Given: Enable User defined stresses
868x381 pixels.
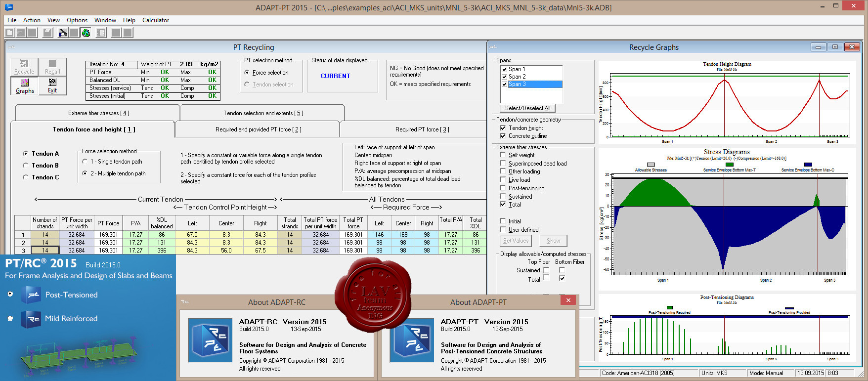Looking at the screenshot, I should coord(503,230).
